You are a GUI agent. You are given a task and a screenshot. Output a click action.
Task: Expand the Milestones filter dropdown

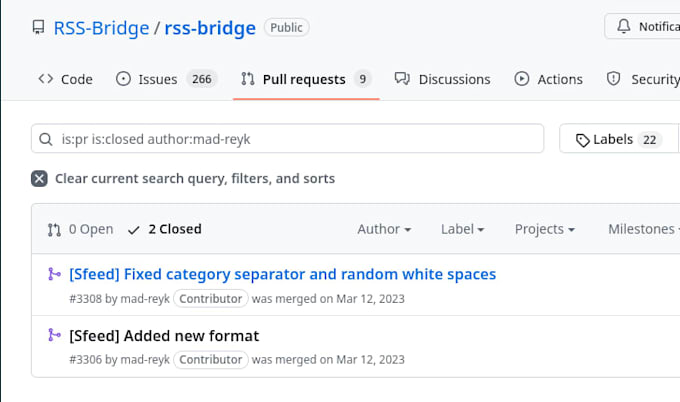click(x=644, y=229)
